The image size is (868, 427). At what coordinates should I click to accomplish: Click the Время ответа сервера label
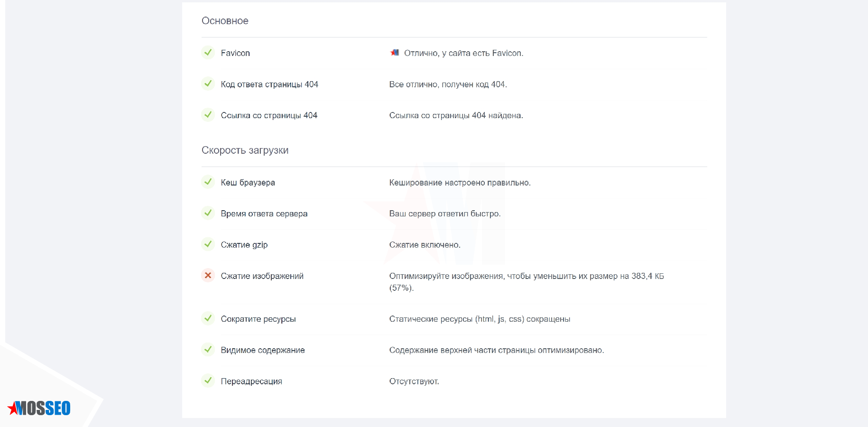264,213
